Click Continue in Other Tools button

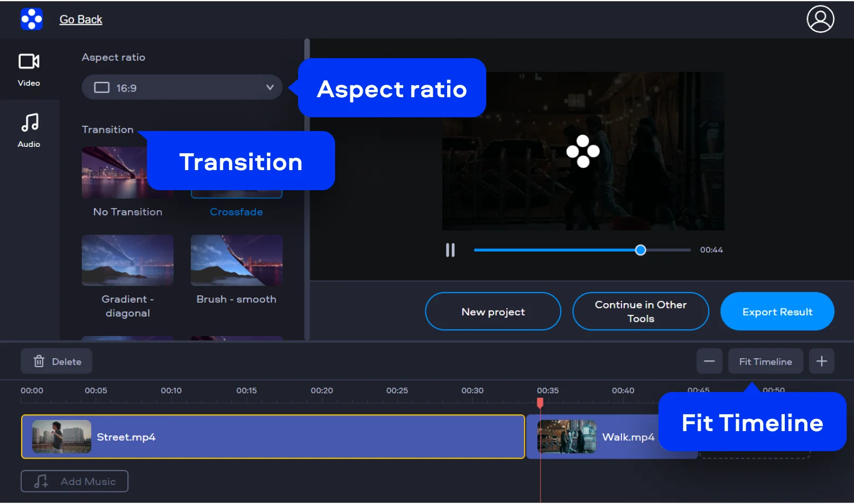click(640, 312)
